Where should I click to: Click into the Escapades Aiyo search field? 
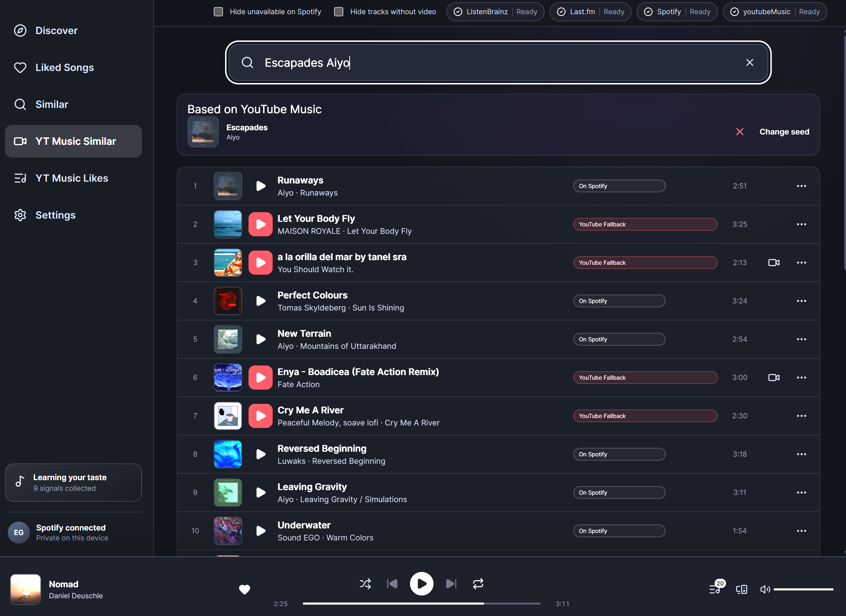[x=498, y=63]
